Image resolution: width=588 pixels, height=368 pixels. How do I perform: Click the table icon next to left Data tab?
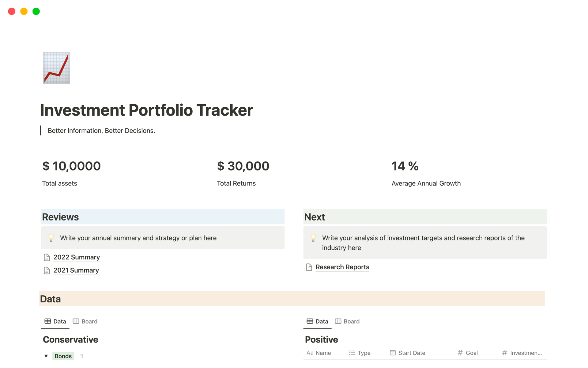point(48,321)
